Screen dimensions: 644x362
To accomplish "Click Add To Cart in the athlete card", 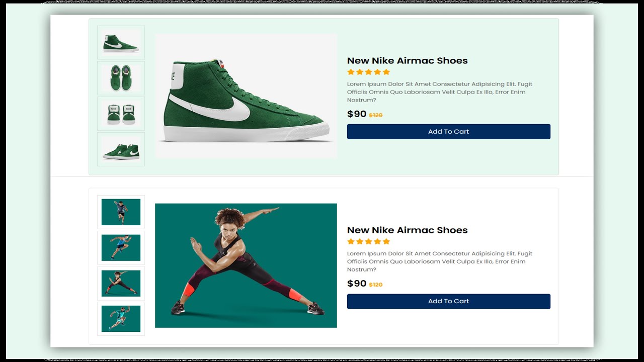I will (x=448, y=301).
